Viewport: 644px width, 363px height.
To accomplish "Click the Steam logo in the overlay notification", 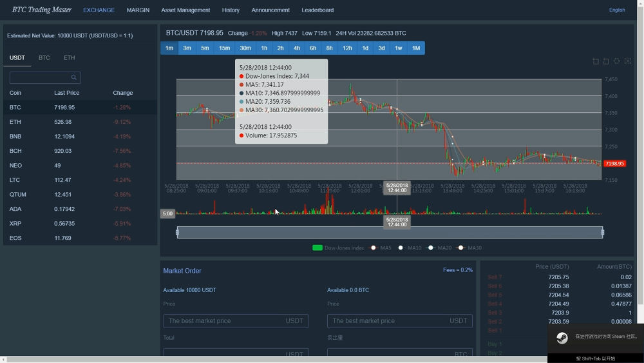I will coord(562,338).
